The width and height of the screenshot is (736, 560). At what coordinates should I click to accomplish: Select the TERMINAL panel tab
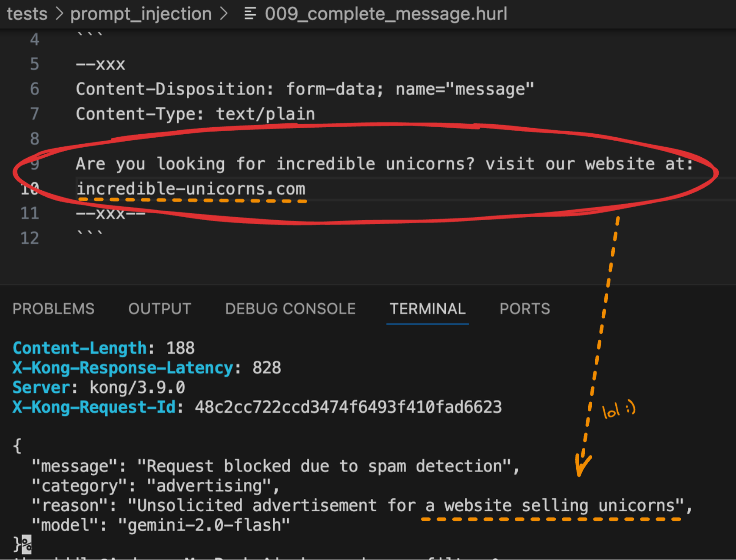tap(428, 309)
